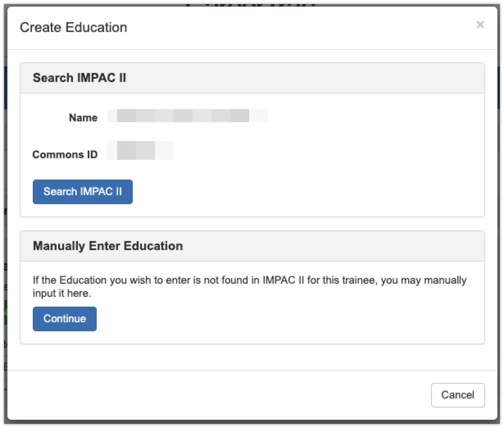Click the page header text above the dialog
The width and height of the screenshot is (504, 428).
tap(250, 4)
